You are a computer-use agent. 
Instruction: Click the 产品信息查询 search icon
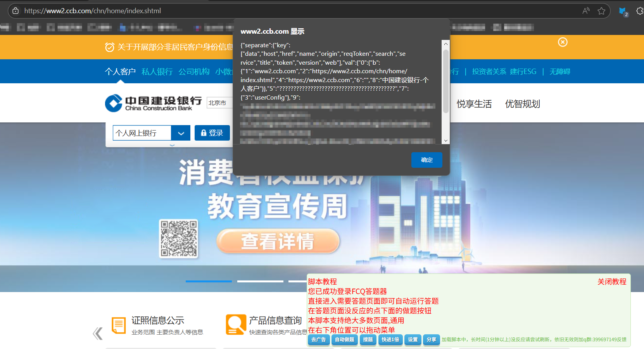pos(236,325)
